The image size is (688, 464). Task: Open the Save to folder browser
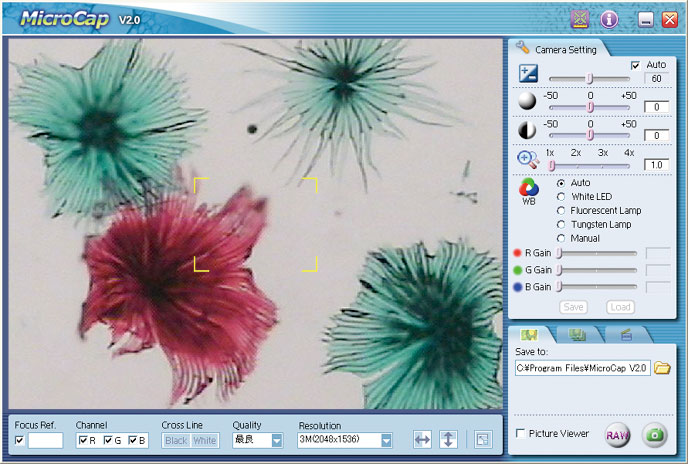[662, 369]
